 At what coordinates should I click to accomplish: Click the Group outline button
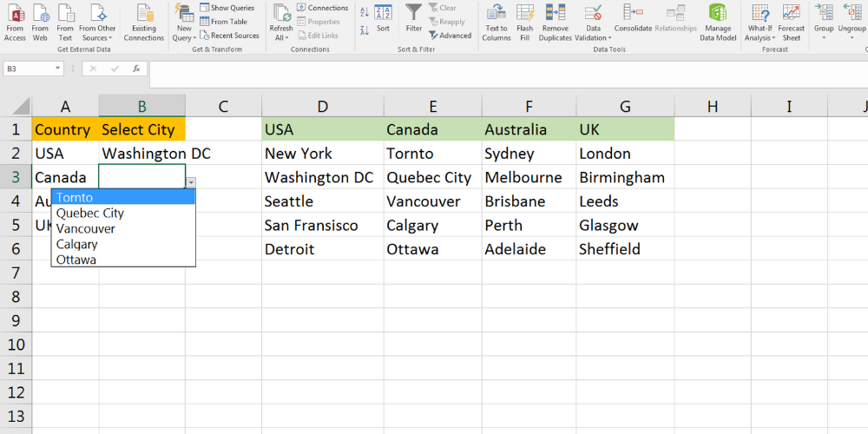tap(824, 23)
